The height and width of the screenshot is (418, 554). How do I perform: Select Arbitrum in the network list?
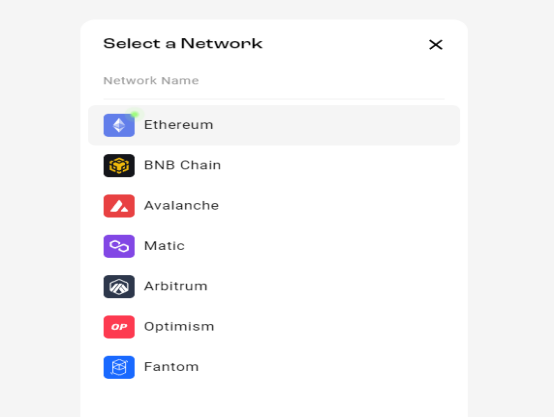pos(176,286)
